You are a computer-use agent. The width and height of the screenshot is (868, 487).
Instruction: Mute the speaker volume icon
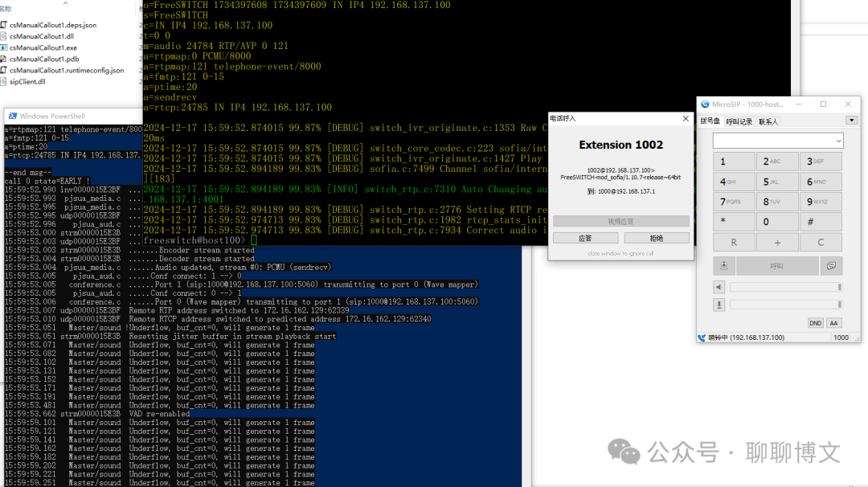point(719,288)
